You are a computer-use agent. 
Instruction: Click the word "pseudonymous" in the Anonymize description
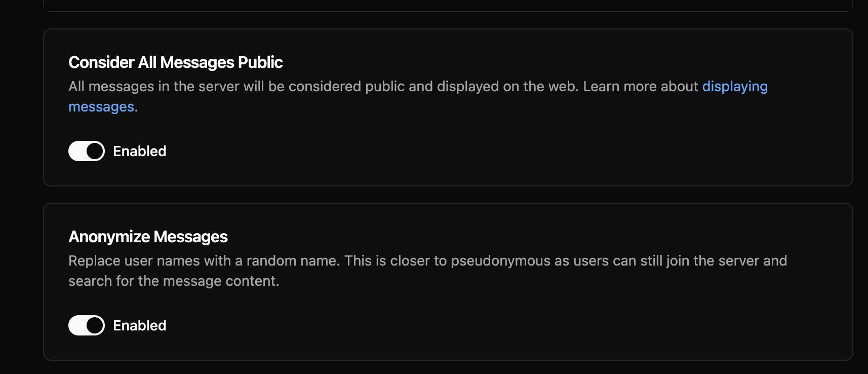500,261
